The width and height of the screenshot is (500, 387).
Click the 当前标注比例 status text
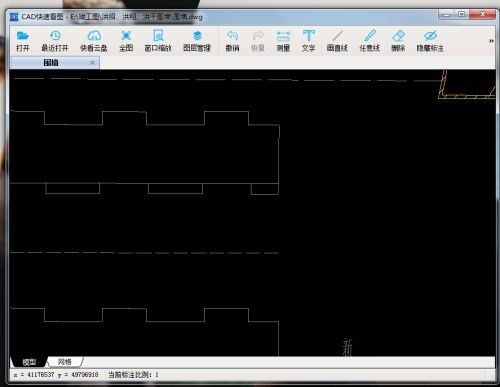click(133, 375)
